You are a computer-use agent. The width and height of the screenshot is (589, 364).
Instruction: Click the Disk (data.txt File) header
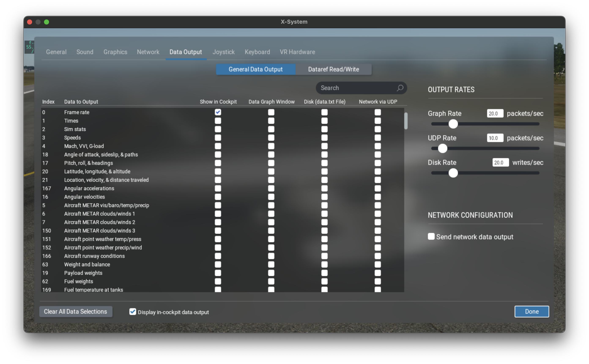coord(325,102)
